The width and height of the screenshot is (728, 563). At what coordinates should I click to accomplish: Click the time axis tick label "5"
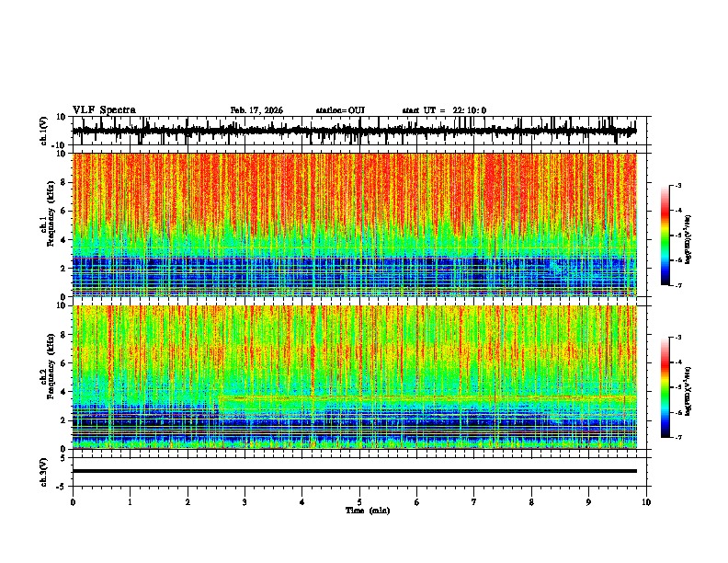point(359,502)
